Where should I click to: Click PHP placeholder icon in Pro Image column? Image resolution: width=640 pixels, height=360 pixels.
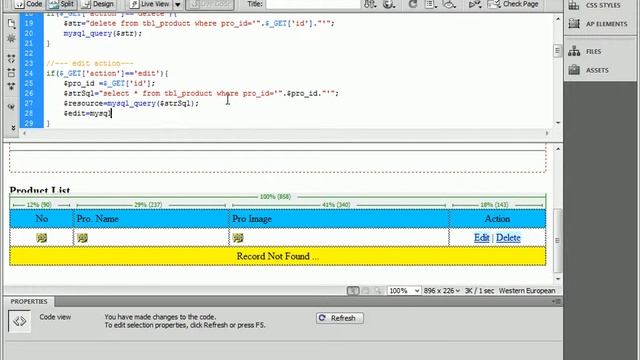tap(238, 238)
